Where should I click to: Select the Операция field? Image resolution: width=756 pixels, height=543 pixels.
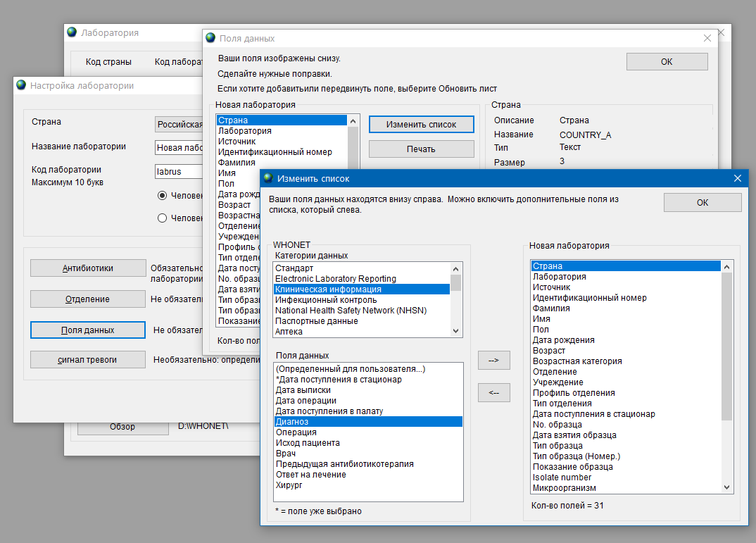pyautogui.click(x=368, y=432)
